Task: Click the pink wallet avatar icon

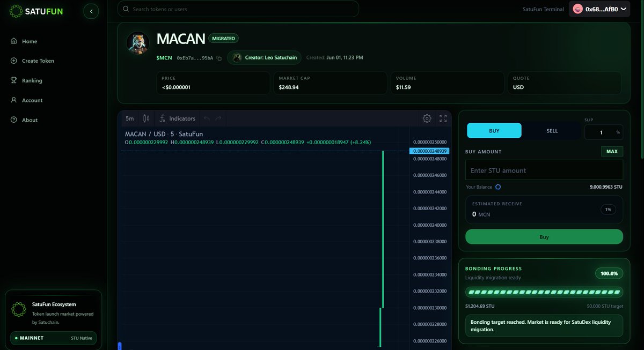Action: click(577, 9)
